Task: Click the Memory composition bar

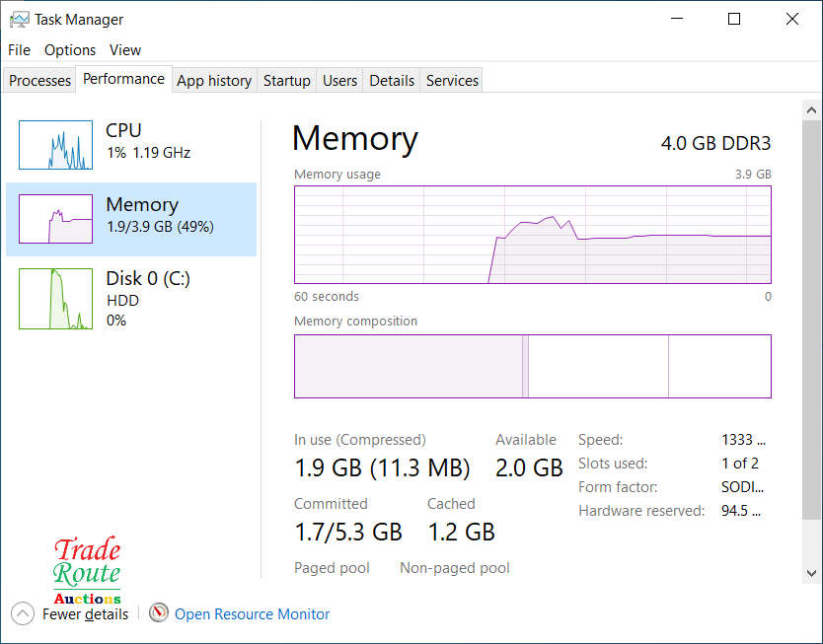Action: tap(533, 366)
